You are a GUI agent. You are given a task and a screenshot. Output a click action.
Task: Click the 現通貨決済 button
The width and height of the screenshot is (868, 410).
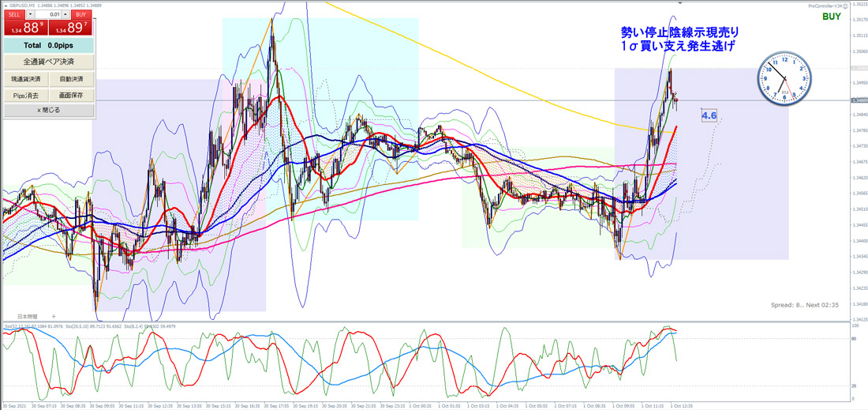[x=26, y=79]
